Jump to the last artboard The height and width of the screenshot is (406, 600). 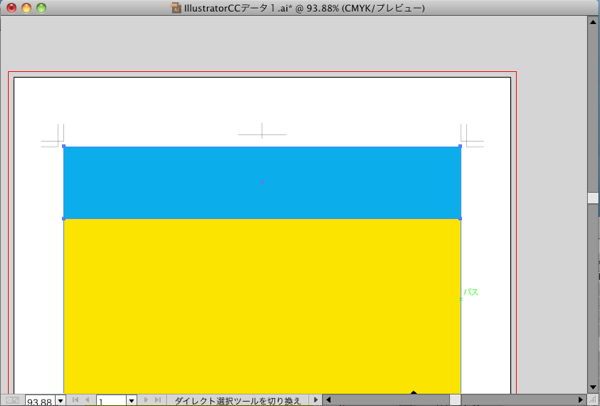157,400
